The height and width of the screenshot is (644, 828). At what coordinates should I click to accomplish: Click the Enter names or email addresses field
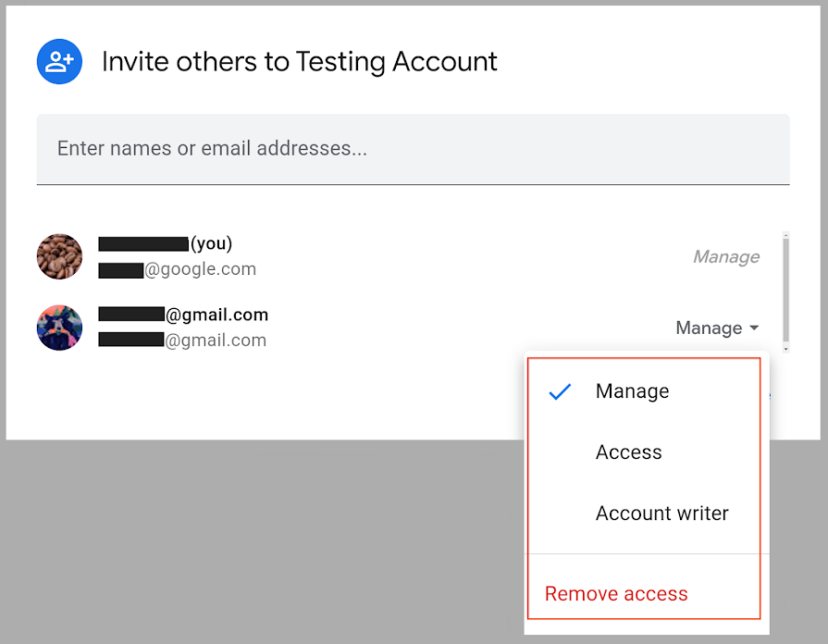(x=413, y=150)
